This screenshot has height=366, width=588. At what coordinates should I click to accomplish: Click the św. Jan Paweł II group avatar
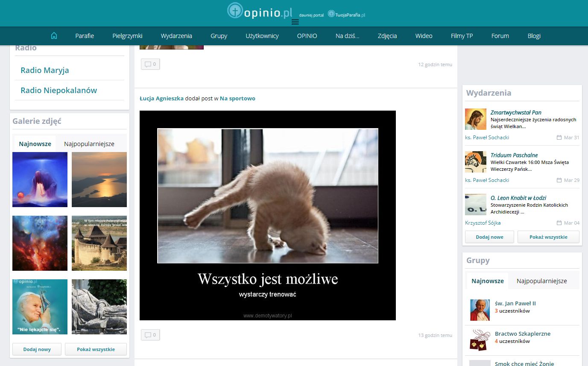click(x=480, y=310)
